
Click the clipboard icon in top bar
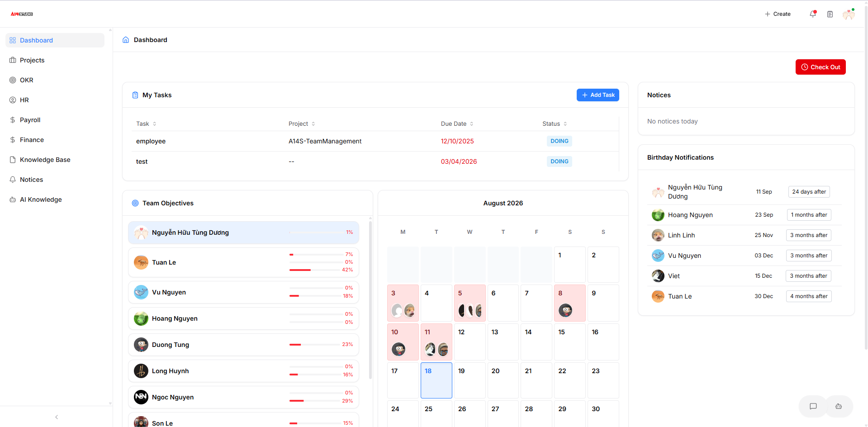(830, 14)
